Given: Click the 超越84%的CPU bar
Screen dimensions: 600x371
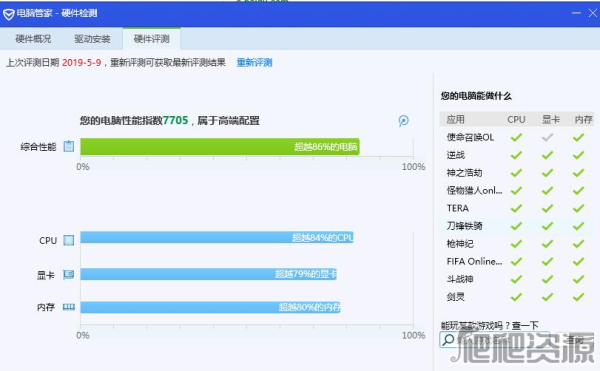Looking at the screenshot, I should coord(217,237).
